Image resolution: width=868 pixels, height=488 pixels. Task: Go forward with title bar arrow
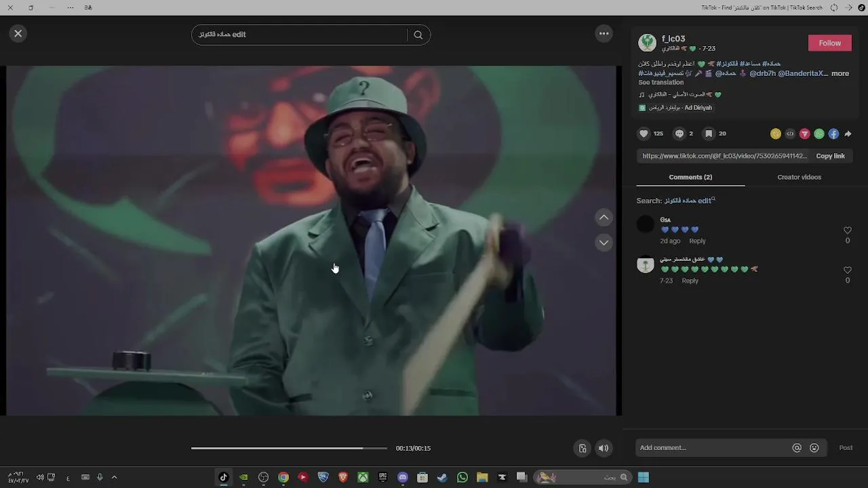pos(848,7)
